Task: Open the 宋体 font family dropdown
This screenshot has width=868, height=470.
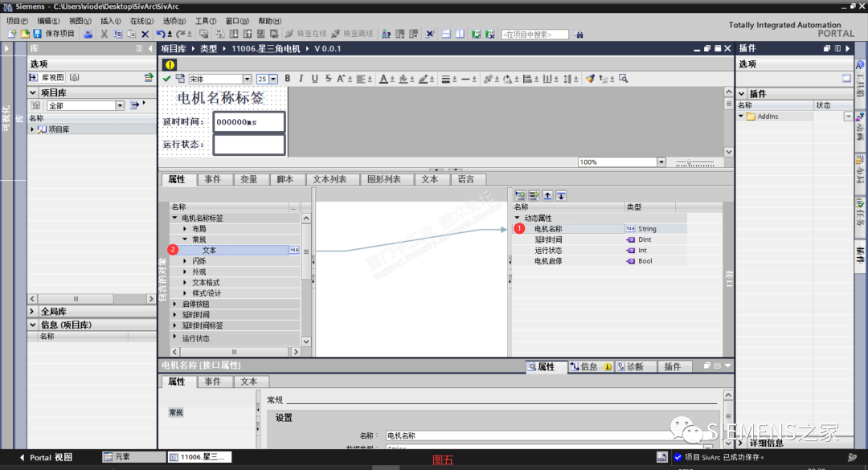Action: (247, 78)
